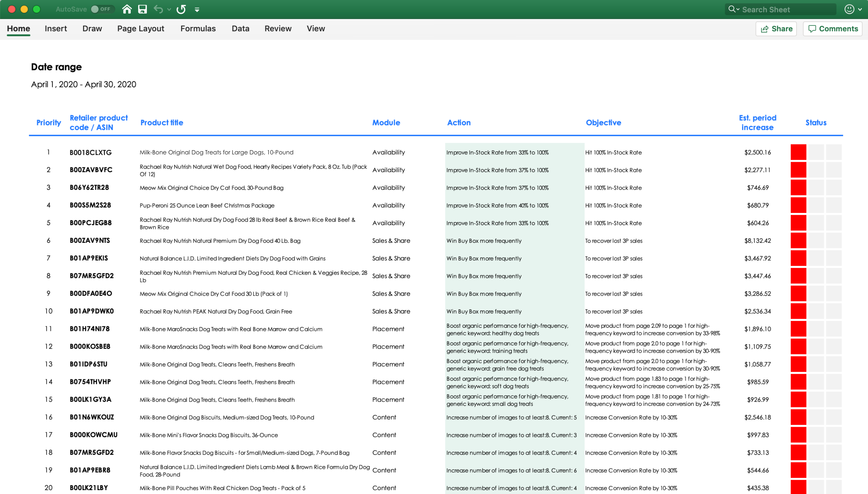Click the third grey status box of row 6
Screen dimensions: 868x494
(x=834, y=241)
